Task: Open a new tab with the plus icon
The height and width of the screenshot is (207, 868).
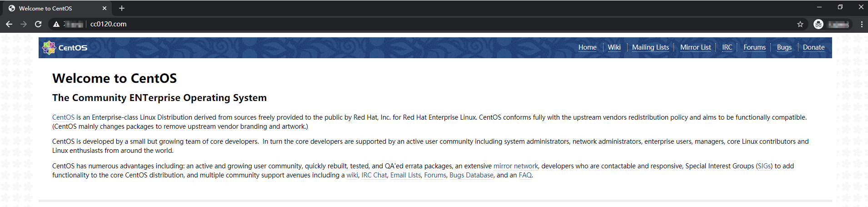Action: tap(122, 8)
